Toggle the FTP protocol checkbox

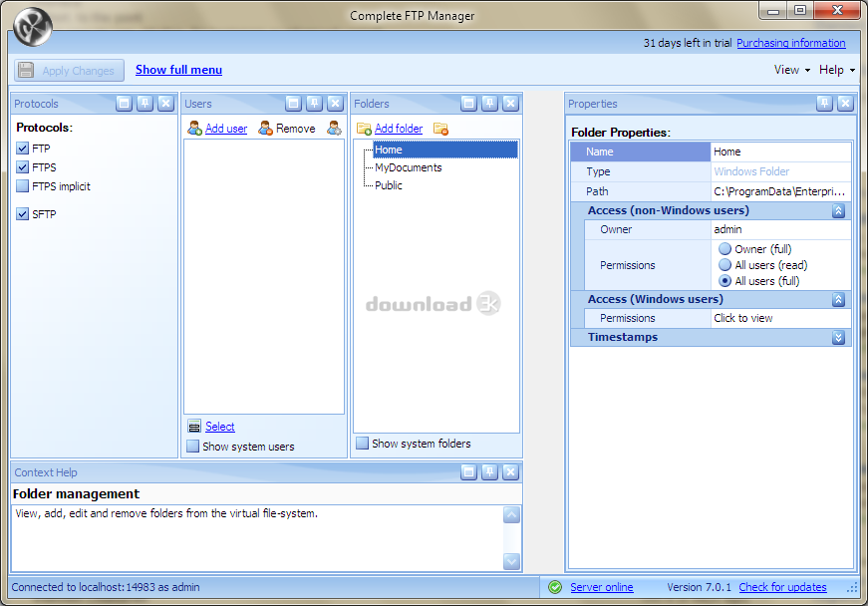point(22,149)
